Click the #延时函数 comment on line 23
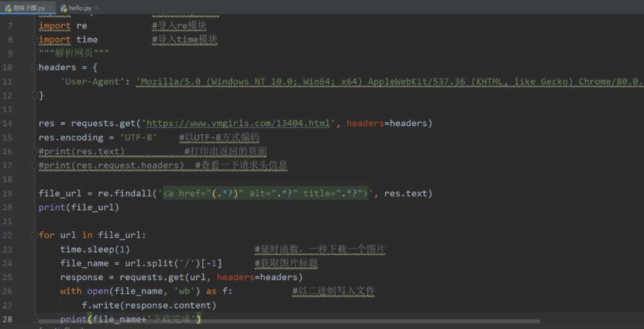 [320, 249]
